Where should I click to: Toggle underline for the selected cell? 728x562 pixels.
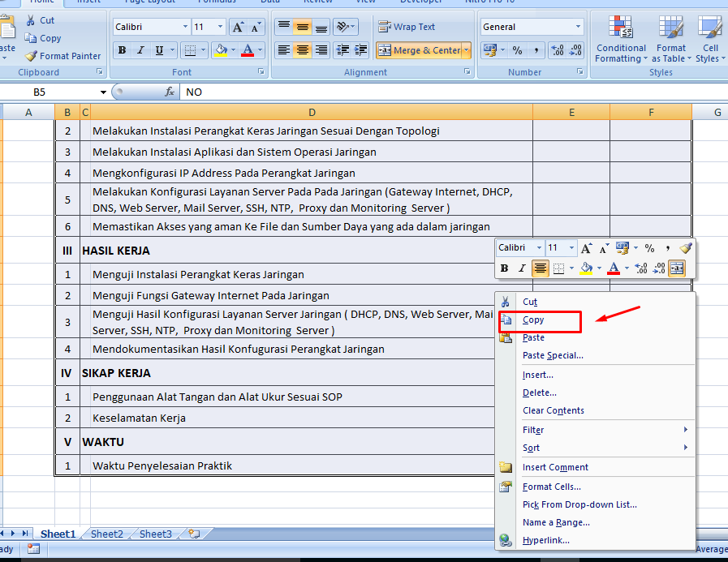click(157, 50)
